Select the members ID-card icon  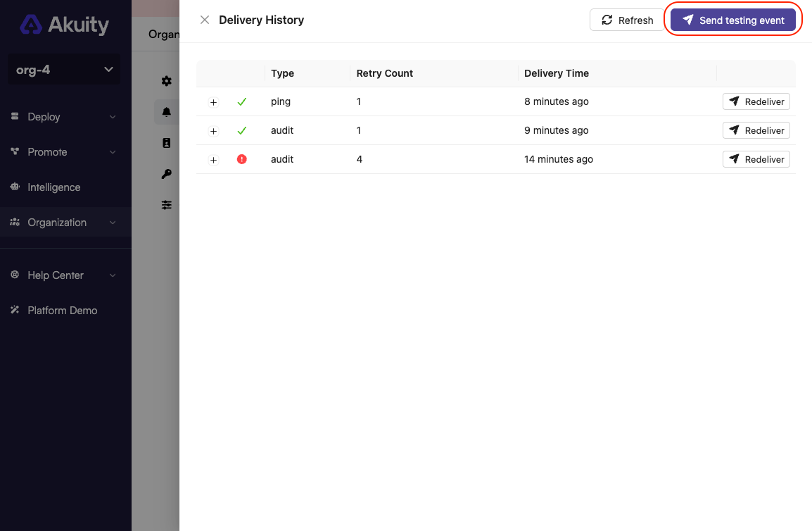coord(167,142)
